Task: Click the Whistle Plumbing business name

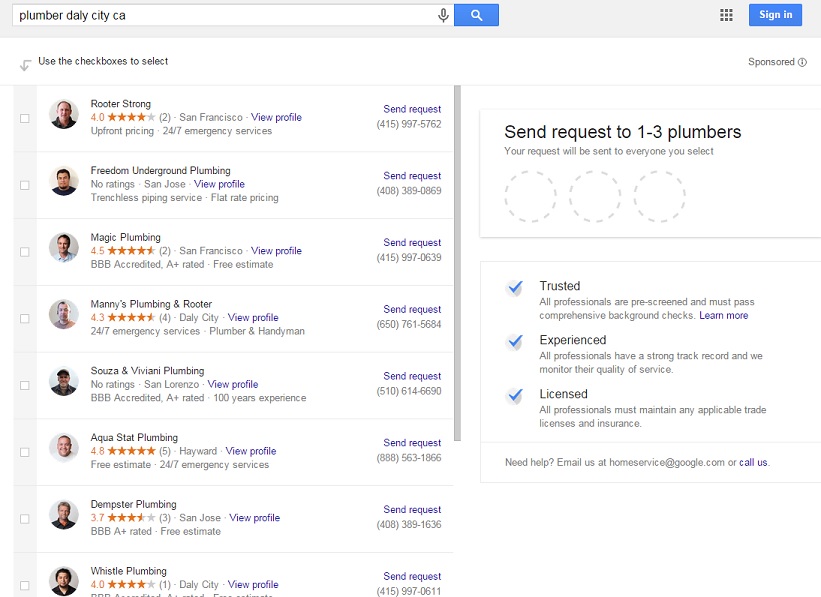Action: point(128,571)
